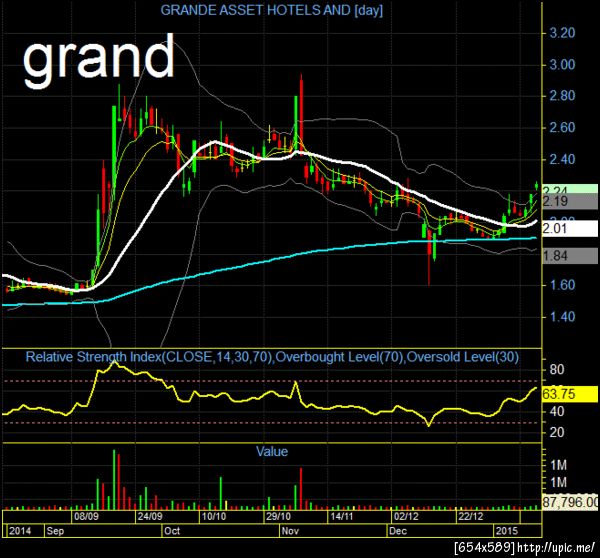The image size is (600, 558).
Task: Click the 2015 year label
Action: pos(507,531)
